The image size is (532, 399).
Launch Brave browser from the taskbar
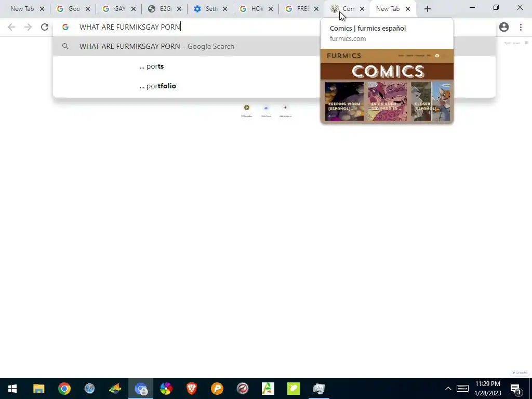click(x=191, y=389)
